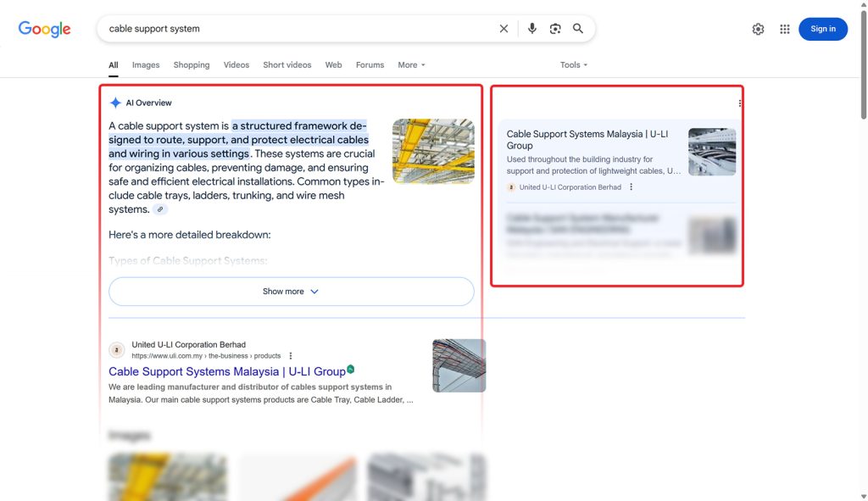Open the three-dot menu above the source cards
Viewport: 868px width, 501px height.
click(x=739, y=103)
